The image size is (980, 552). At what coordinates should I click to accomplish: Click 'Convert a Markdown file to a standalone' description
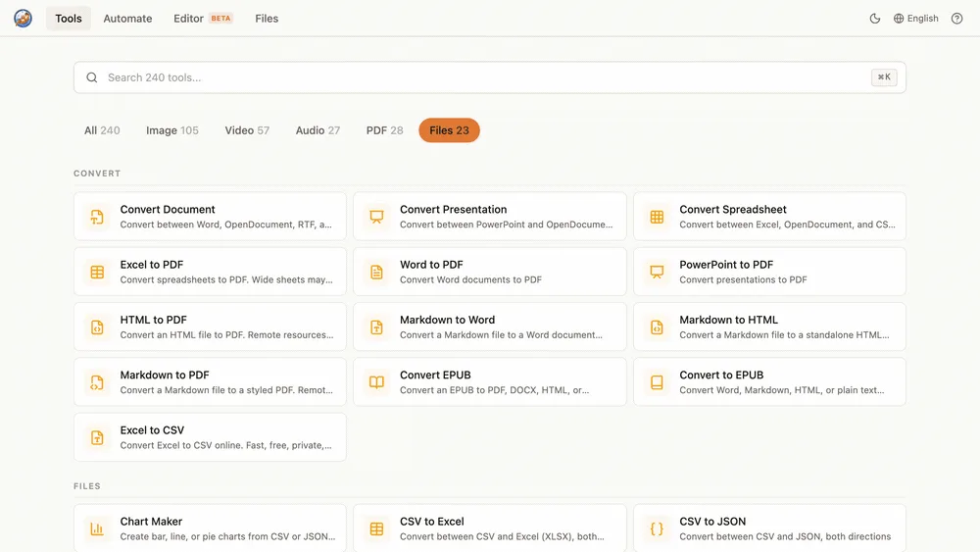pos(784,335)
